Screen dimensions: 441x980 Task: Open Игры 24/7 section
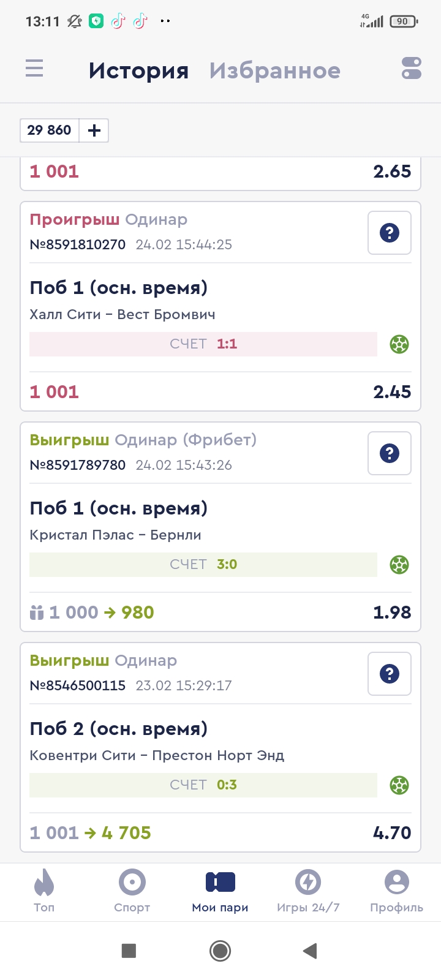(308, 891)
